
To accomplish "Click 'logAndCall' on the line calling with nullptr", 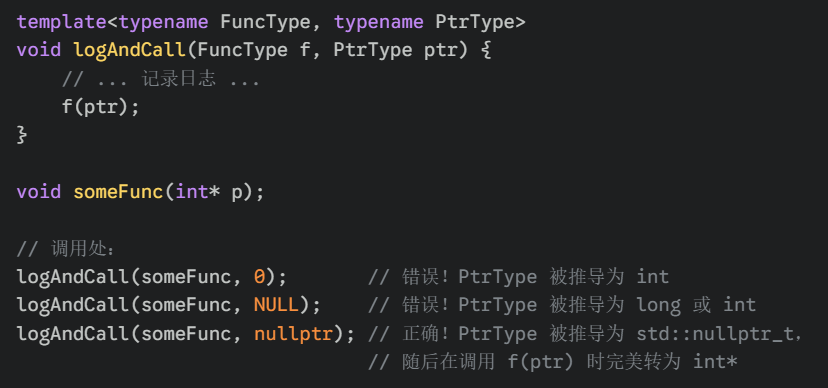I will (x=73, y=334).
